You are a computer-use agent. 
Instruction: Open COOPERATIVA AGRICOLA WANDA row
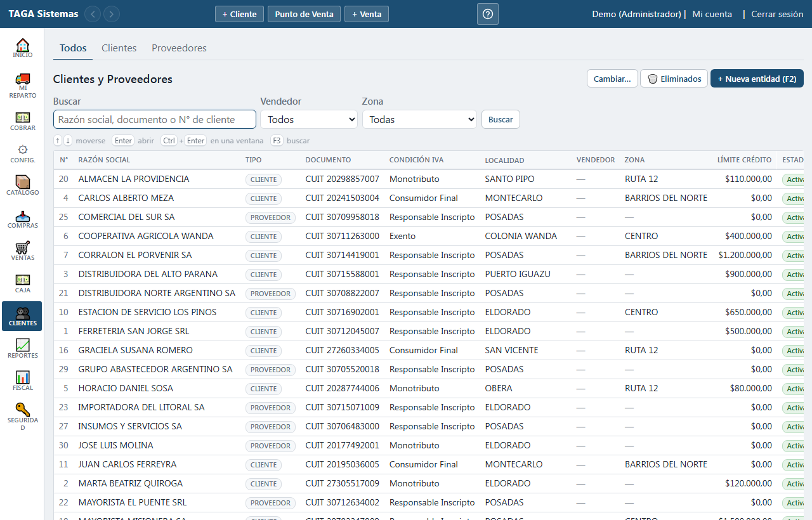(x=428, y=236)
